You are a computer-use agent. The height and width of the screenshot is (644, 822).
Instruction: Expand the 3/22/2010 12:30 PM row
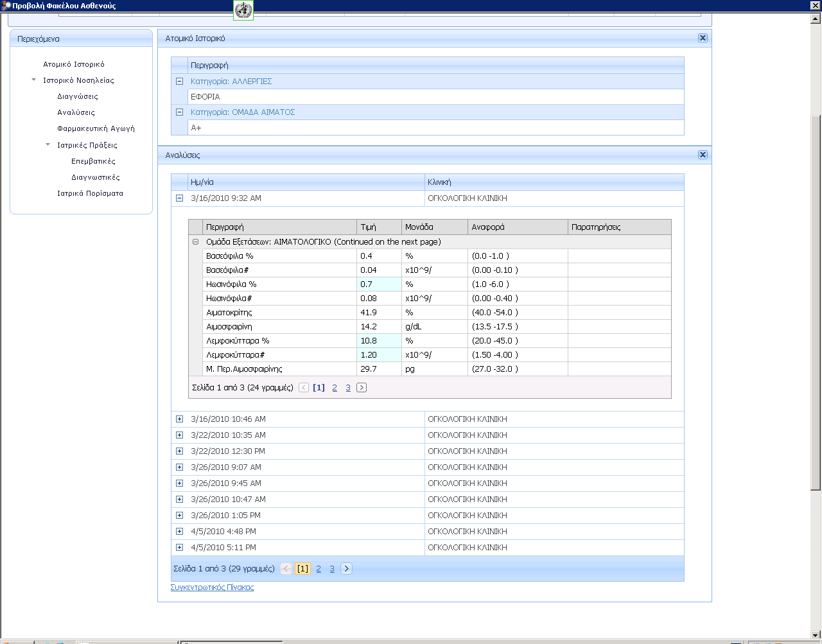(x=179, y=451)
